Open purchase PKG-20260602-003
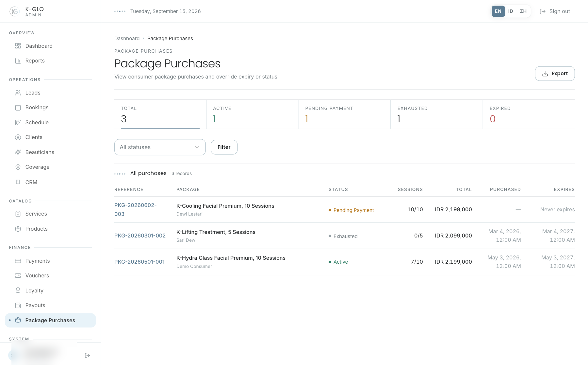This screenshot has width=588, height=368. (x=136, y=210)
